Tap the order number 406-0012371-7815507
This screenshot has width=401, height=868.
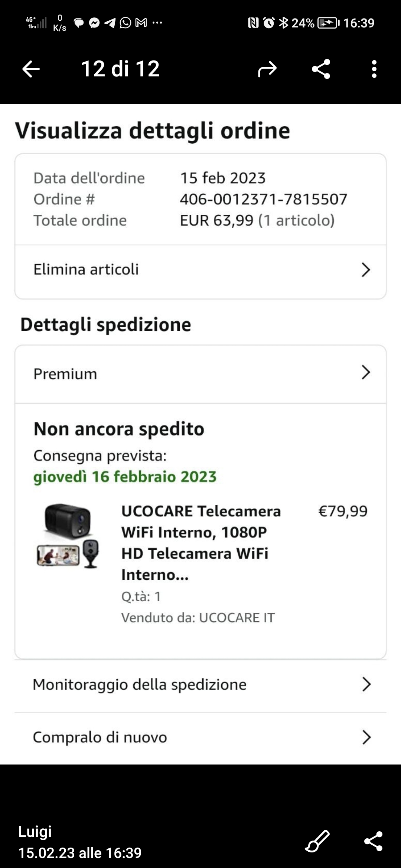(x=263, y=199)
